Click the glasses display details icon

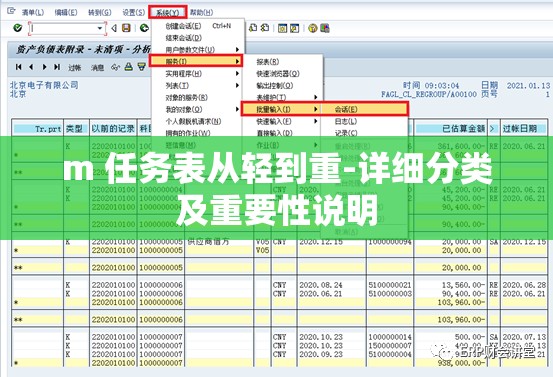pyautogui.click(x=115, y=67)
